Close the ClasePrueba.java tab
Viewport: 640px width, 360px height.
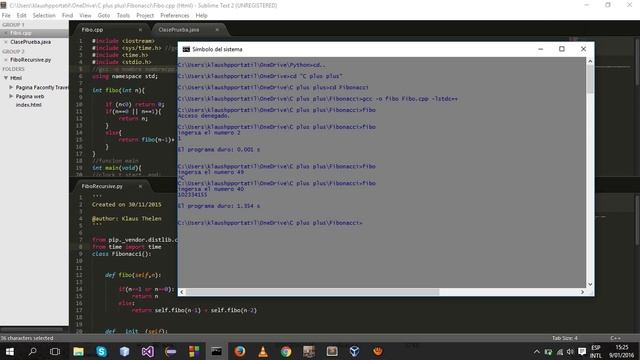coord(217,30)
